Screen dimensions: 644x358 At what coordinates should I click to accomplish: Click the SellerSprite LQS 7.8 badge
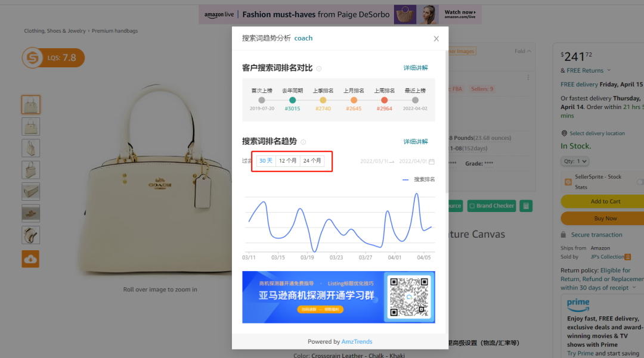tap(54, 58)
